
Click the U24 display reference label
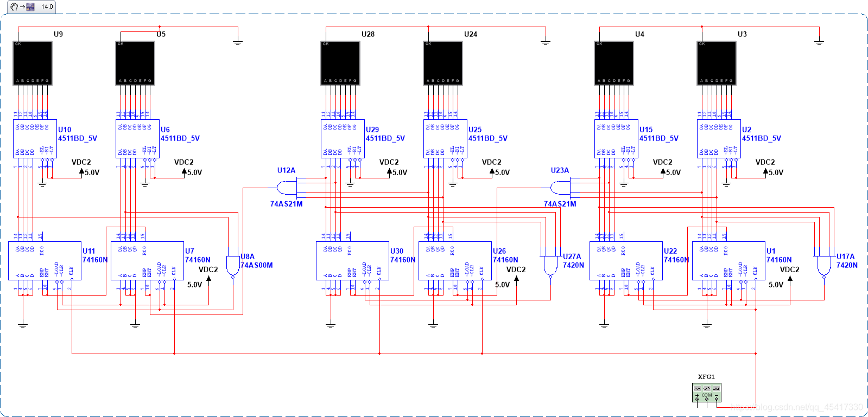(x=471, y=34)
